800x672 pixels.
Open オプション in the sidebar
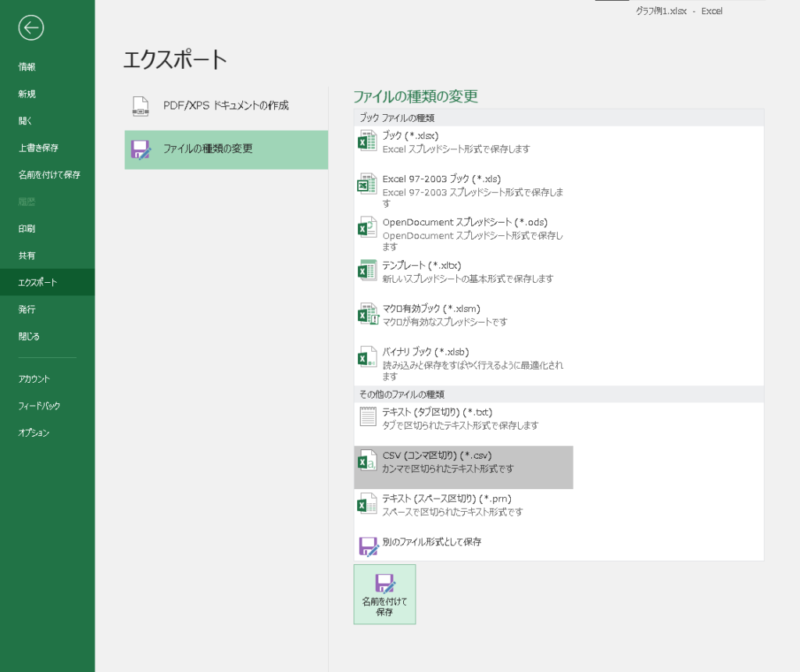click(34, 433)
